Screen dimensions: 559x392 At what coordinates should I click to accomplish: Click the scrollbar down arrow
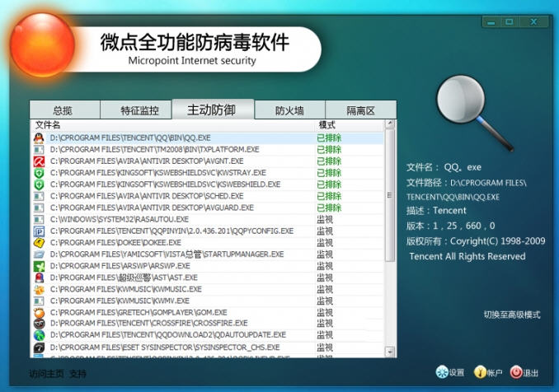(390, 352)
